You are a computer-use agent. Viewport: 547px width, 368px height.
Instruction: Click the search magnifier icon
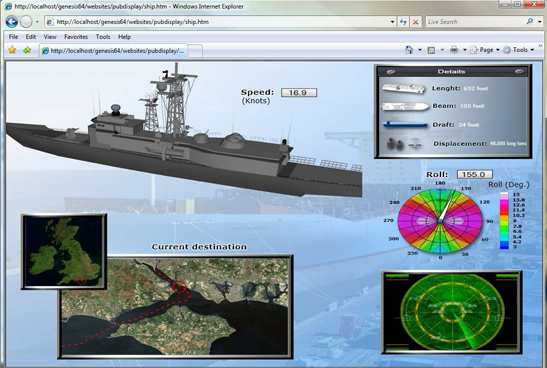[530, 21]
